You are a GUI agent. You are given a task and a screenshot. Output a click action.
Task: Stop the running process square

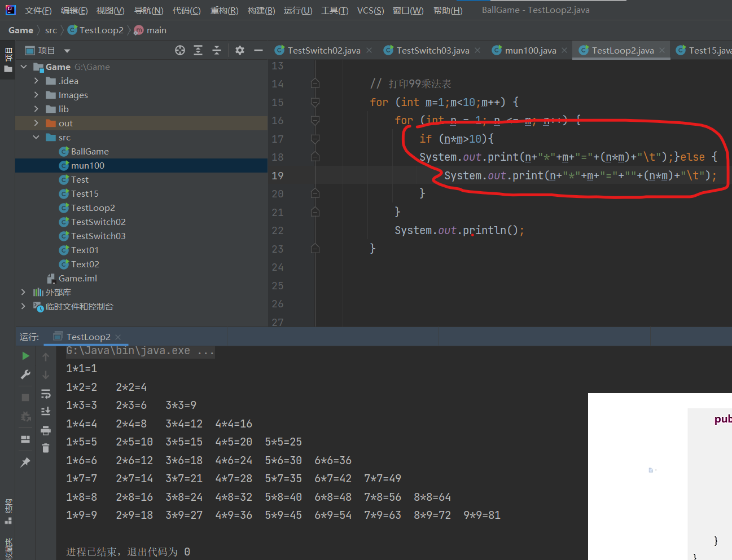tap(25, 398)
